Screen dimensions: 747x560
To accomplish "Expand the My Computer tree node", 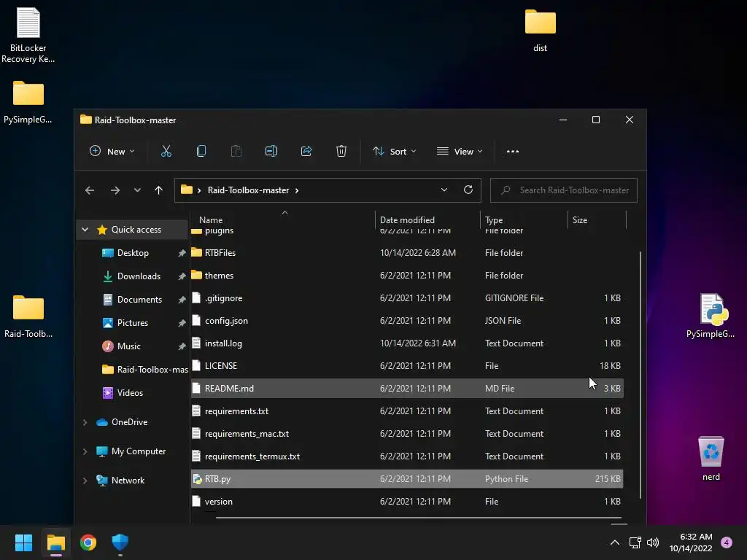I will pyautogui.click(x=85, y=451).
